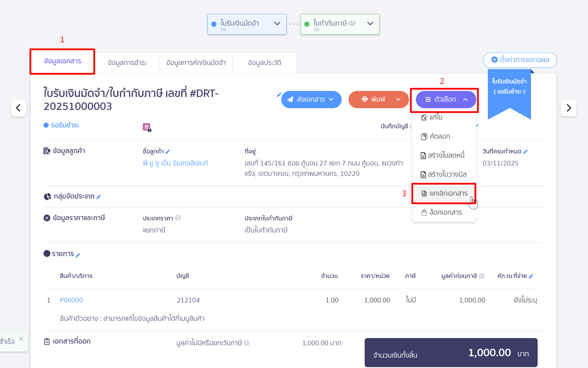The image size is (588, 368).
Task: Open customer link พี ยู ยู เอ็น อินเทลลิเจนท์
Action: coord(175,163)
